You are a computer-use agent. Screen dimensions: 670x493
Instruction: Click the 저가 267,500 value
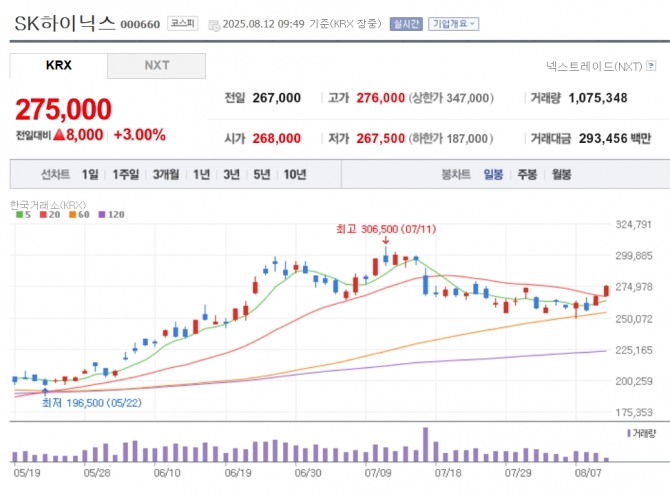380,138
